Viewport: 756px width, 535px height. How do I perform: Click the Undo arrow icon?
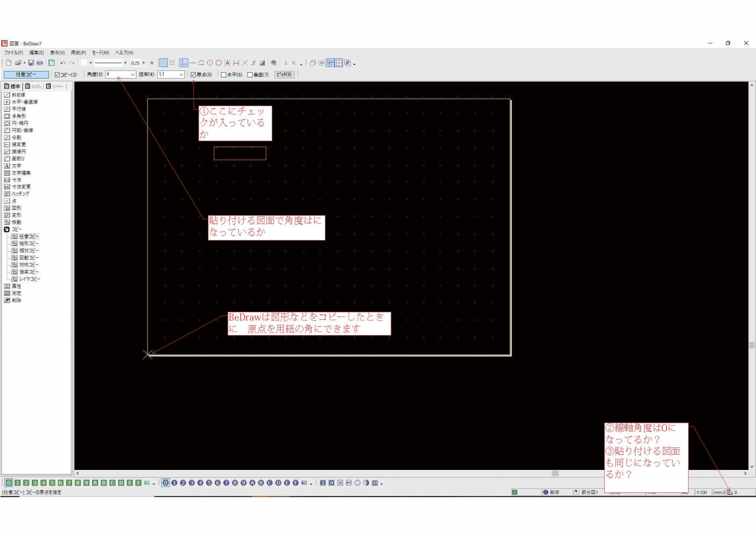pyautogui.click(x=63, y=63)
